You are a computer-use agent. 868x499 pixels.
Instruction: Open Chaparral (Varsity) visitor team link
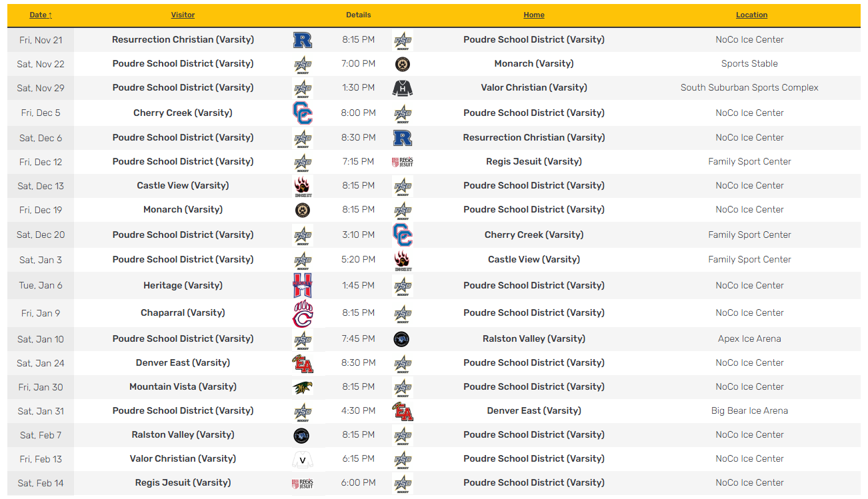click(x=183, y=313)
